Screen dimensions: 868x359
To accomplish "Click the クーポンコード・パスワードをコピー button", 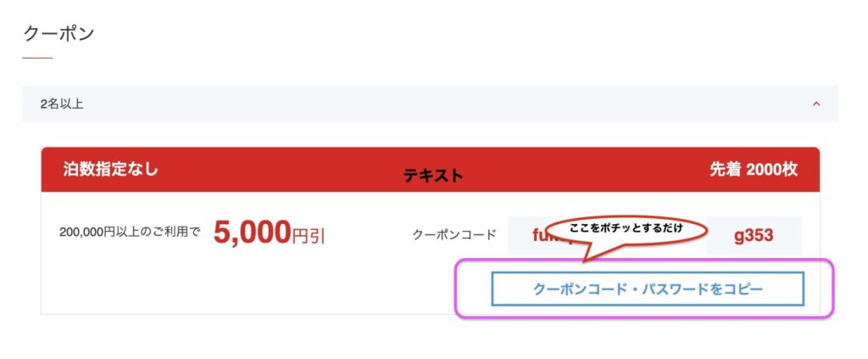I will (648, 289).
